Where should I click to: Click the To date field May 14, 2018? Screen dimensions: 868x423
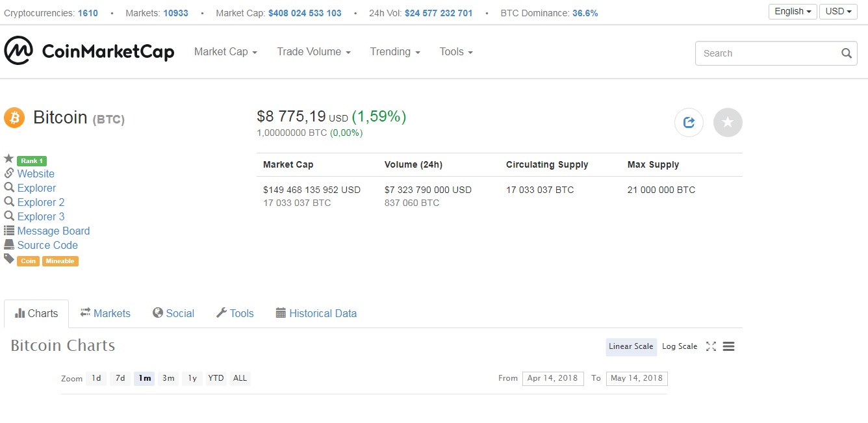637,378
